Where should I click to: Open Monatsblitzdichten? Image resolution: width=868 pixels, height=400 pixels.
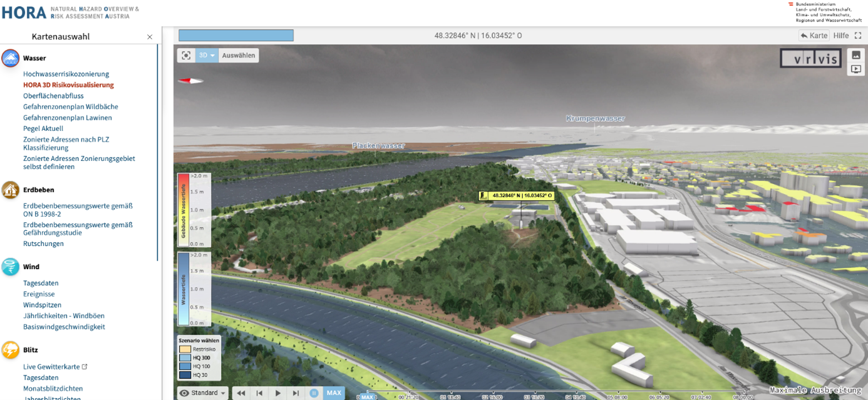(x=53, y=389)
